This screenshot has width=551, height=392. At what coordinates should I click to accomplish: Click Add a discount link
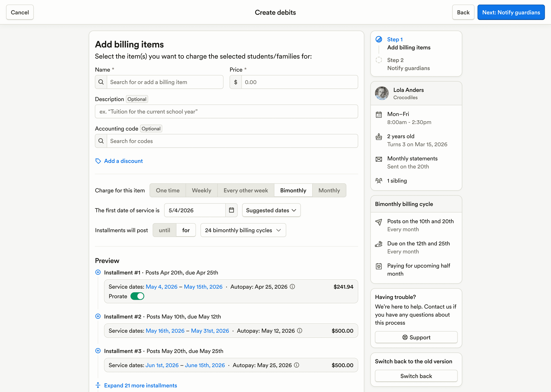pyautogui.click(x=123, y=161)
